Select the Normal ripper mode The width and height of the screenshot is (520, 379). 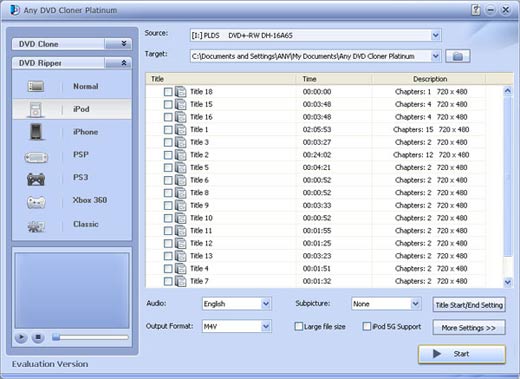[72, 87]
